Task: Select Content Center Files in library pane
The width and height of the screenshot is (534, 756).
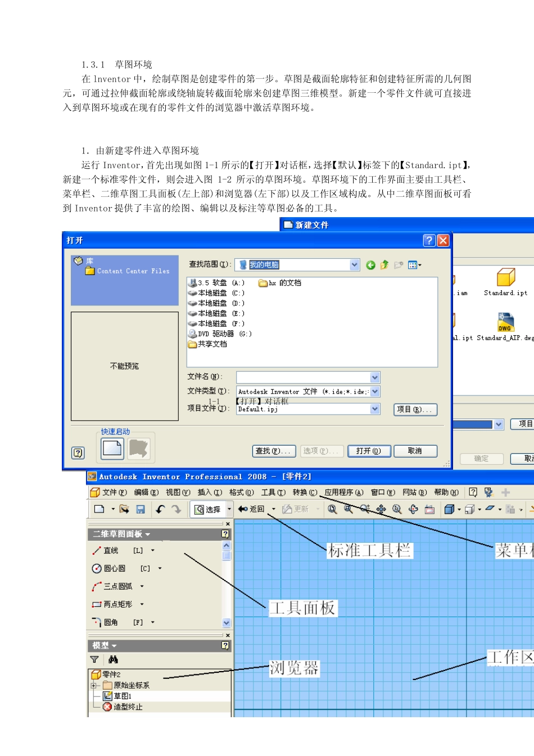Action: pos(128,271)
